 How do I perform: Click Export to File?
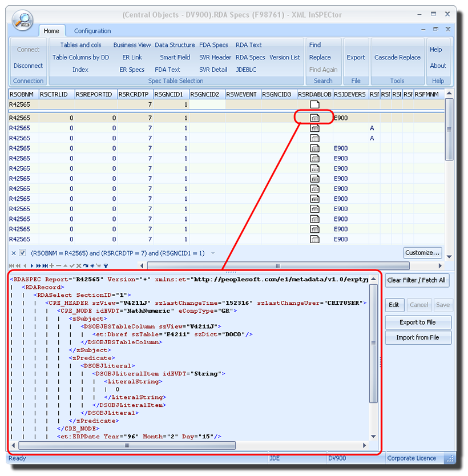click(x=418, y=322)
